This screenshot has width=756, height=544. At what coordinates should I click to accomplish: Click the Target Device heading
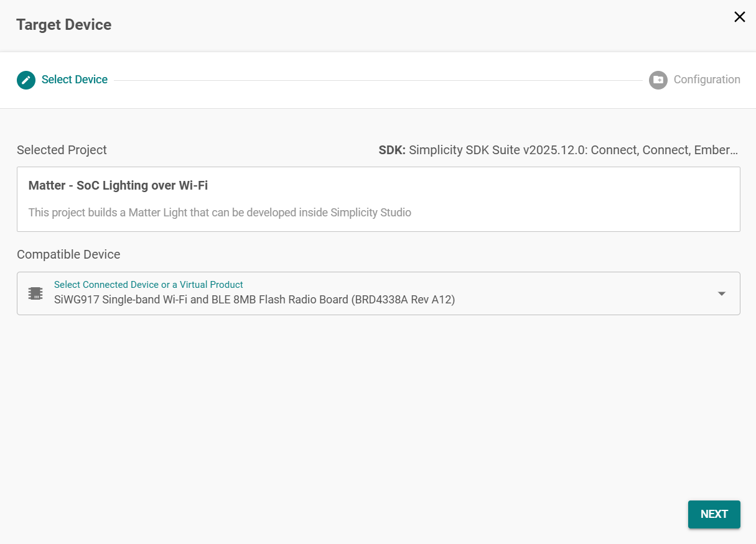tap(64, 25)
